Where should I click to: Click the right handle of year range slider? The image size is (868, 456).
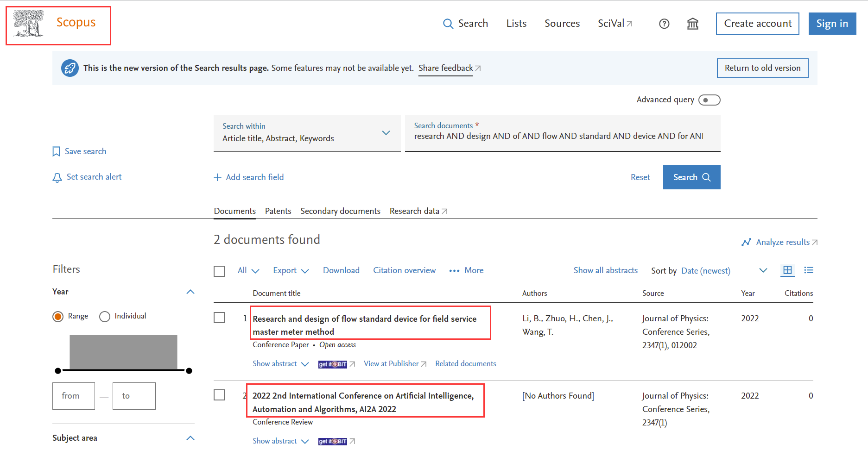click(189, 371)
